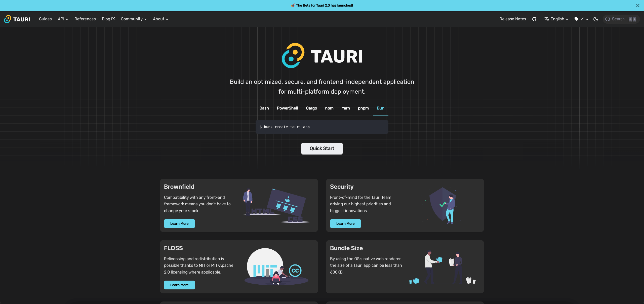Click the bunx create-tauri-app code block
Viewport: 644px width, 304px height.
click(322, 127)
